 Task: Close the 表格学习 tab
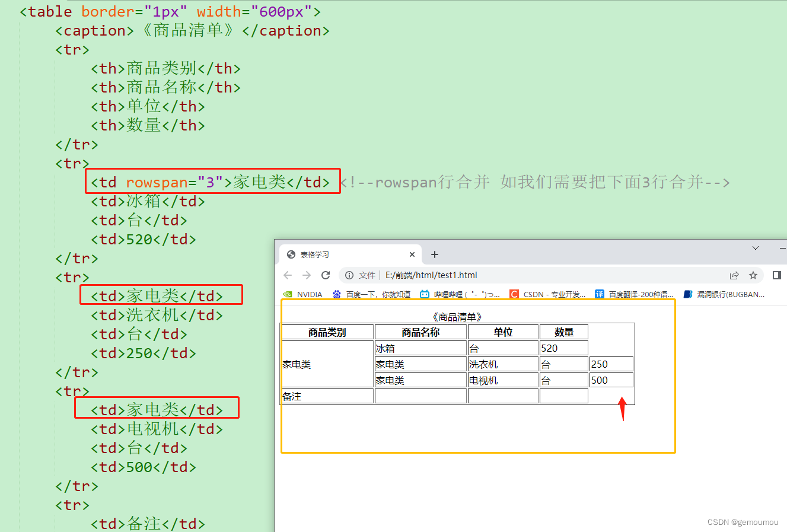[412, 254]
